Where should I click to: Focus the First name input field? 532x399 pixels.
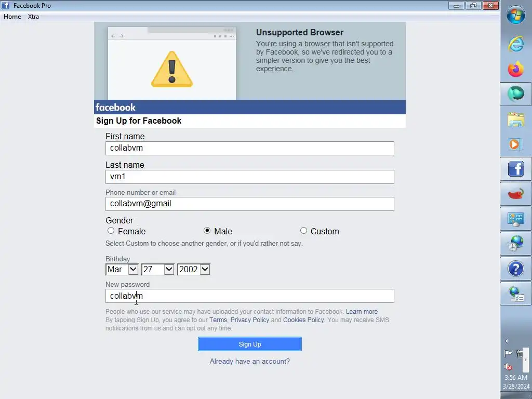(250, 148)
